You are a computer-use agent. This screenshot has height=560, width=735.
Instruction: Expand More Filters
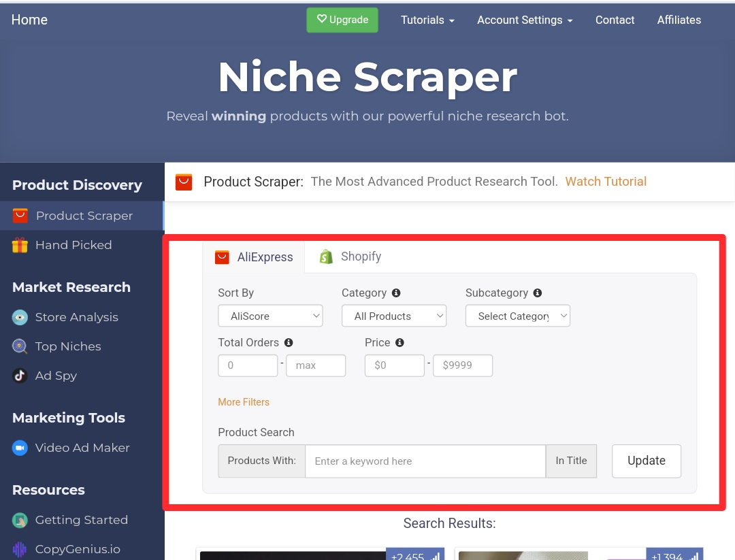tap(244, 402)
